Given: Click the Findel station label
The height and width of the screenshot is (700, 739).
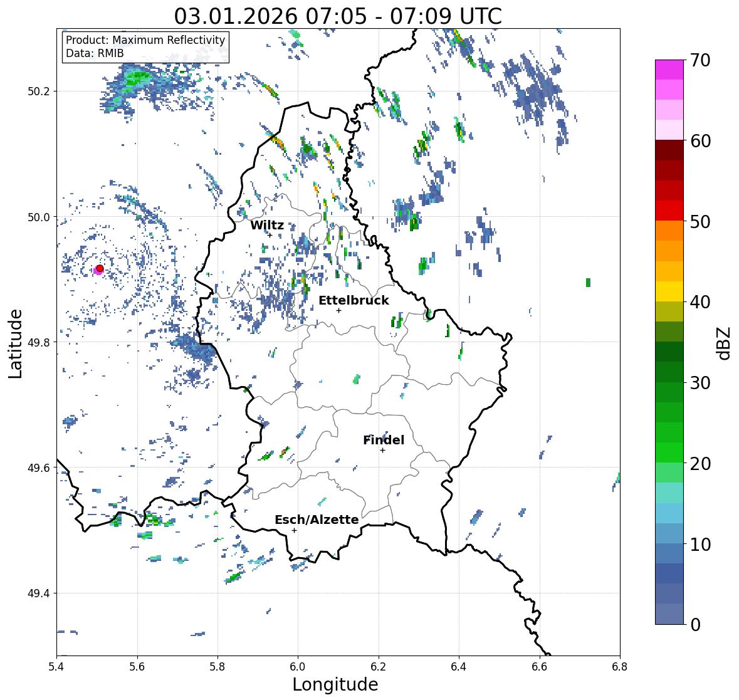Looking at the screenshot, I should coord(384,440).
